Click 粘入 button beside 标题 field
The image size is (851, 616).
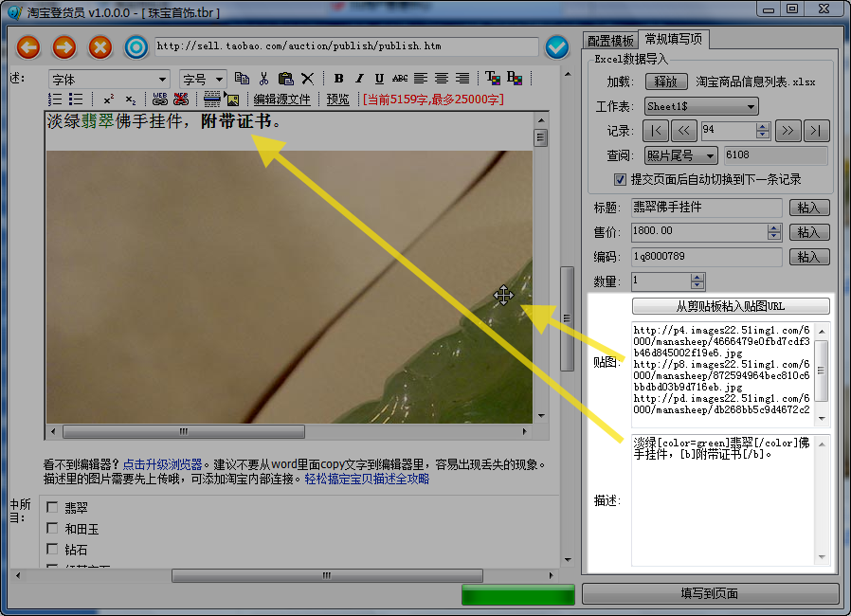809,208
